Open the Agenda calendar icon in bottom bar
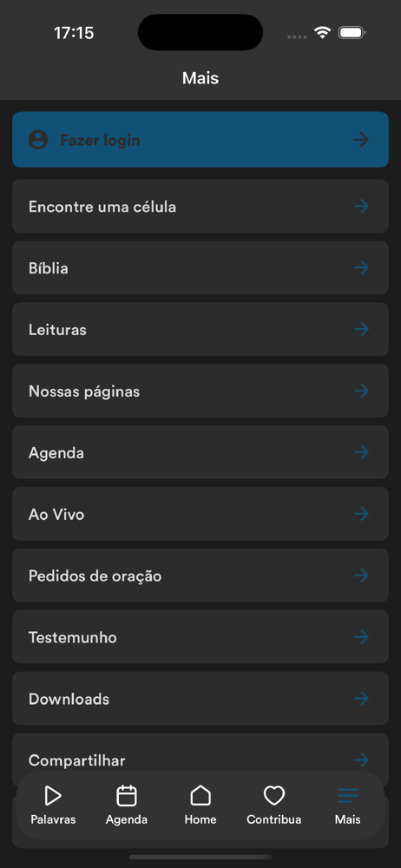 126,796
